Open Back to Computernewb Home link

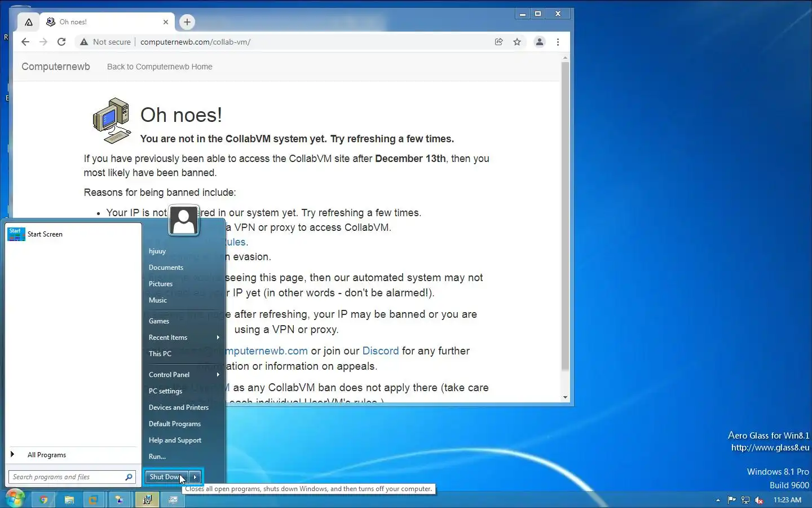click(x=160, y=67)
